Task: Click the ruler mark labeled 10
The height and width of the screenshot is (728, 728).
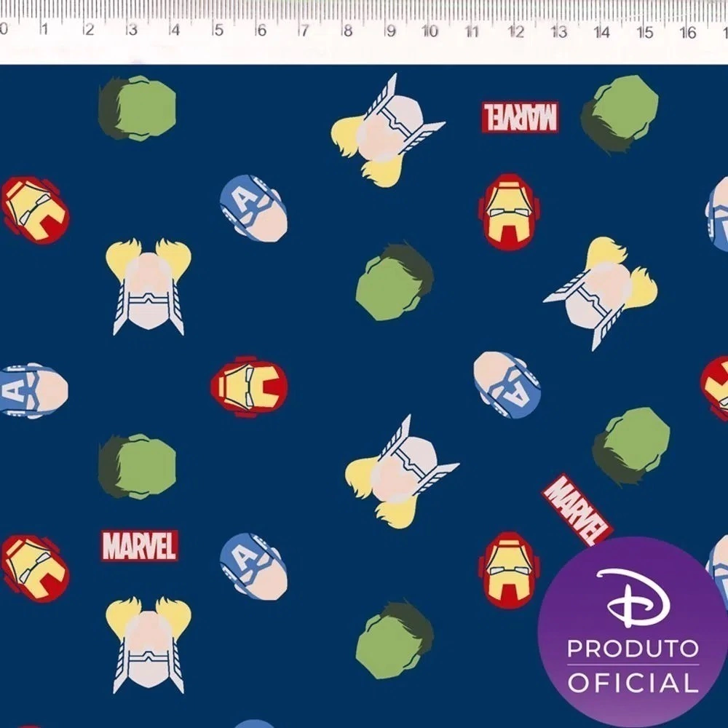Action: (430, 31)
